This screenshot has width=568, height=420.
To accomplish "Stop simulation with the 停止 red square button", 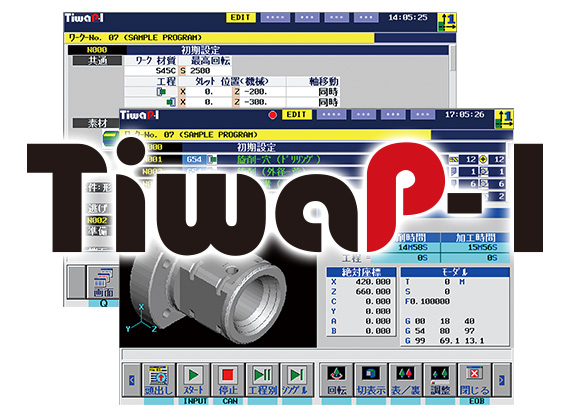I will click(228, 380).
